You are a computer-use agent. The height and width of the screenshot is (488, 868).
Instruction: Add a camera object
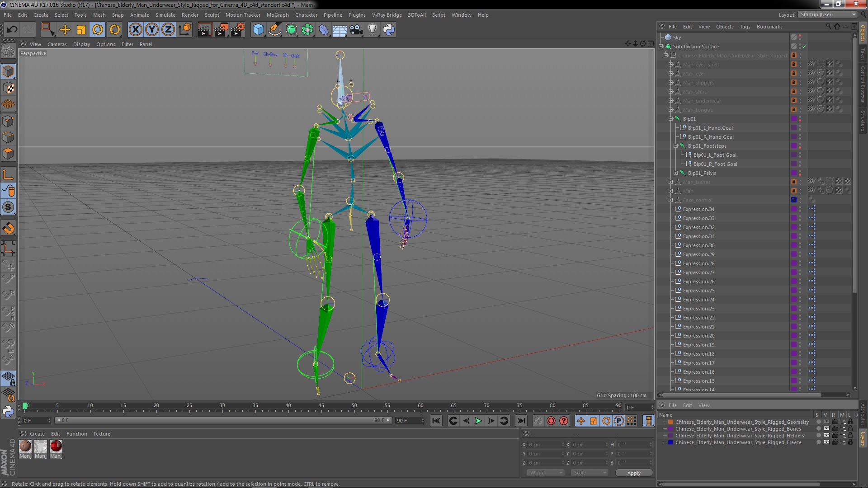356,30
